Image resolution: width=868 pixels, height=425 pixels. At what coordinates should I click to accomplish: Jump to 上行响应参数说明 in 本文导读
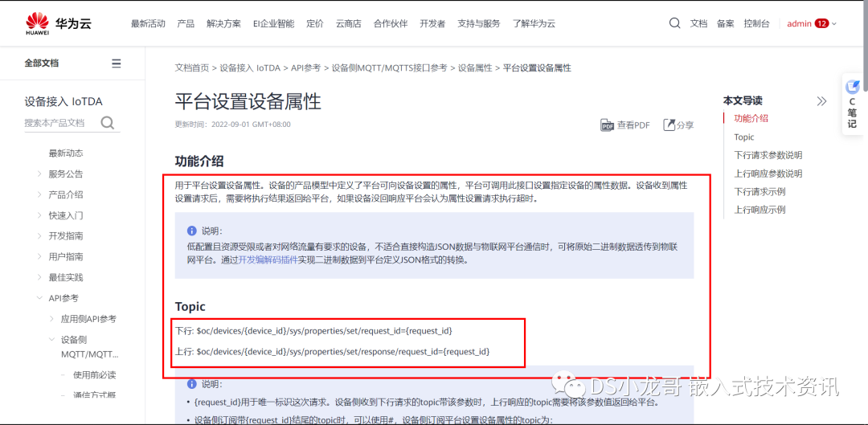768,174
